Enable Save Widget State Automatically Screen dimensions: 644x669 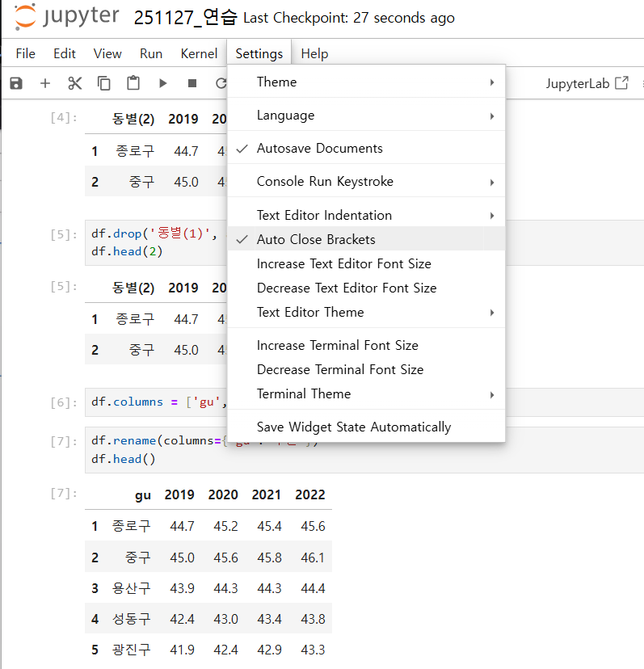[353, 427]
